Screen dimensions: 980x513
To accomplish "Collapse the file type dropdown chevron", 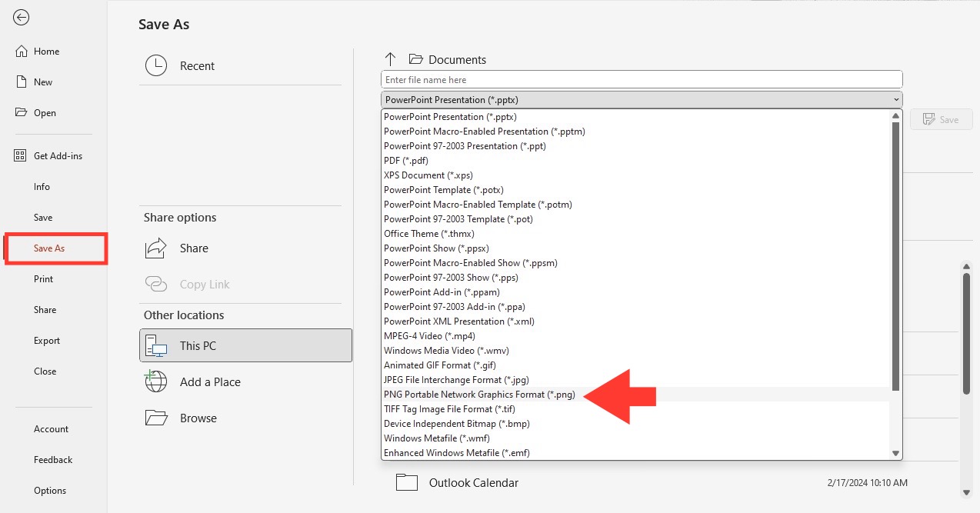I will click(x=896, y=100).
